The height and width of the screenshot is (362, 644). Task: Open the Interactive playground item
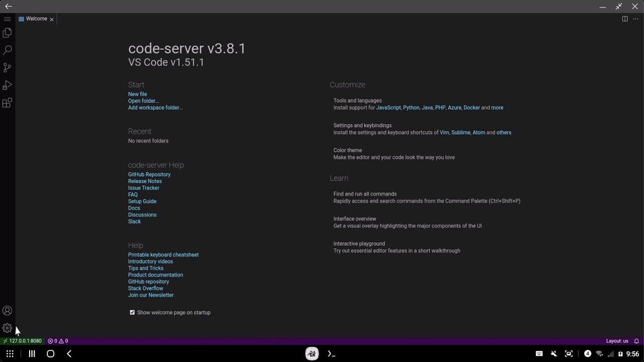coord(396,247)
